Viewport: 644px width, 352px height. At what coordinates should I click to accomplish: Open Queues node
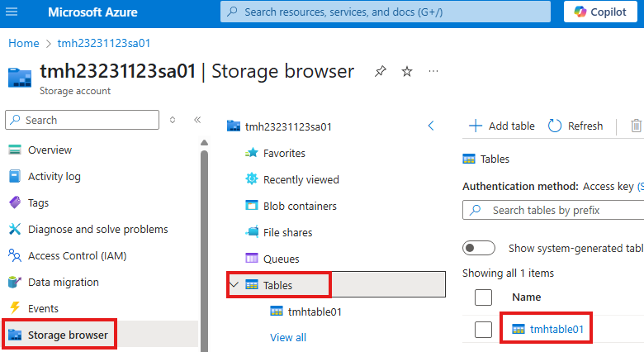click(281, 259)
